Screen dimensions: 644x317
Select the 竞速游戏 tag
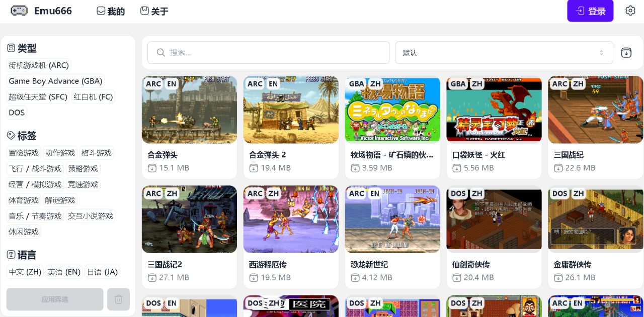[83, 184]
